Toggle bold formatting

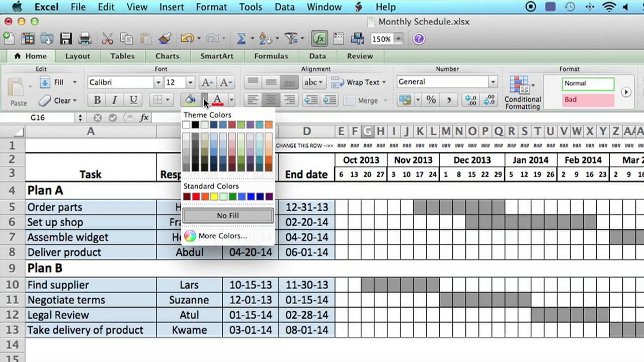[97, 100]
